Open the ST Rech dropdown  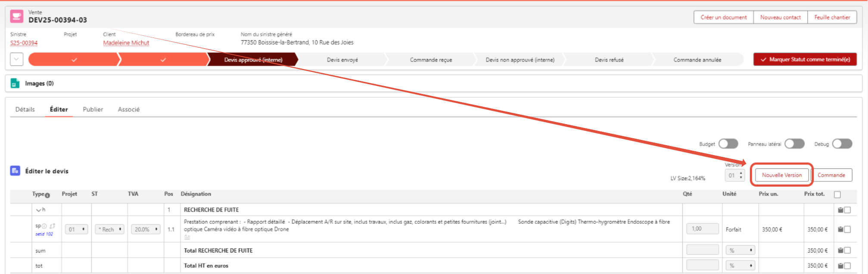[109, 229]
